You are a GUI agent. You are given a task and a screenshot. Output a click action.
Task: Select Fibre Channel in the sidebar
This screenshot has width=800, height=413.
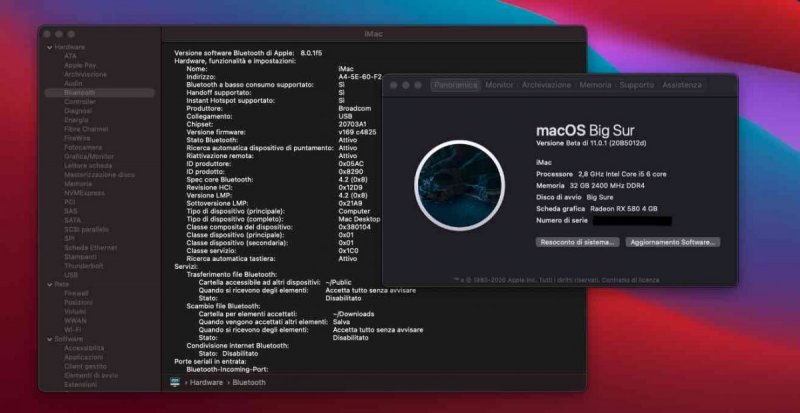point(86,129)
